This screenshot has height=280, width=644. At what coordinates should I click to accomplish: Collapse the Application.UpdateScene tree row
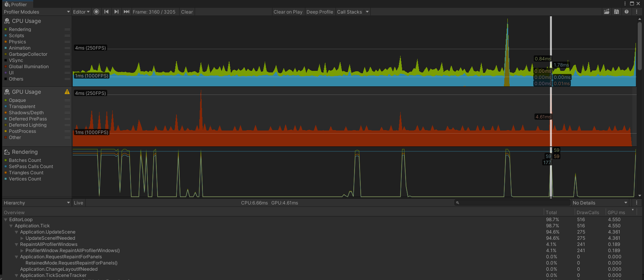pos(17,232)
